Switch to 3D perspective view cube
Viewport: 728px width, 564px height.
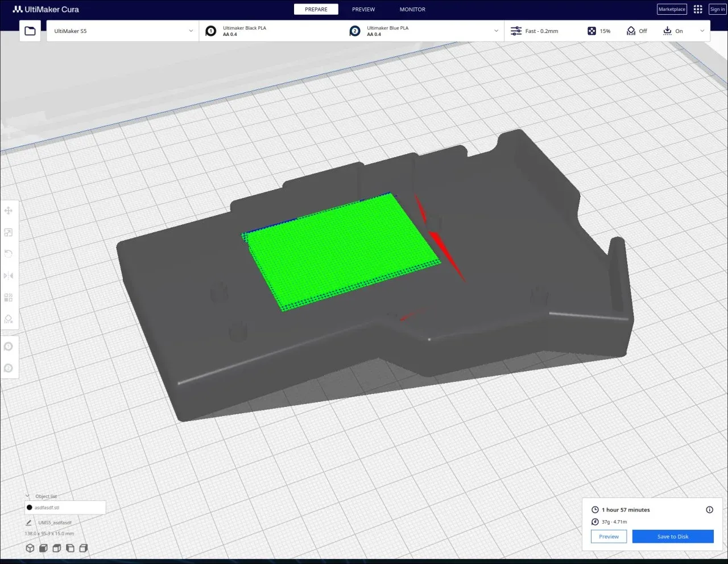coord(30,548)
